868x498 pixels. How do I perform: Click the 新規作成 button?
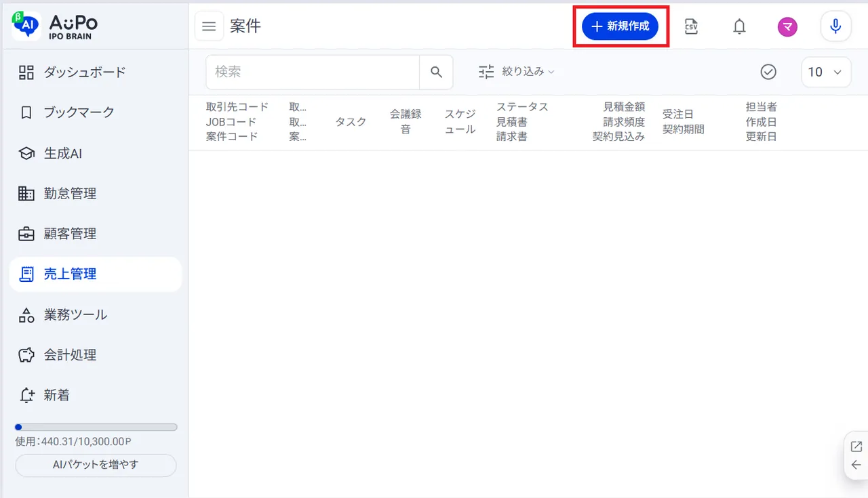620,26
